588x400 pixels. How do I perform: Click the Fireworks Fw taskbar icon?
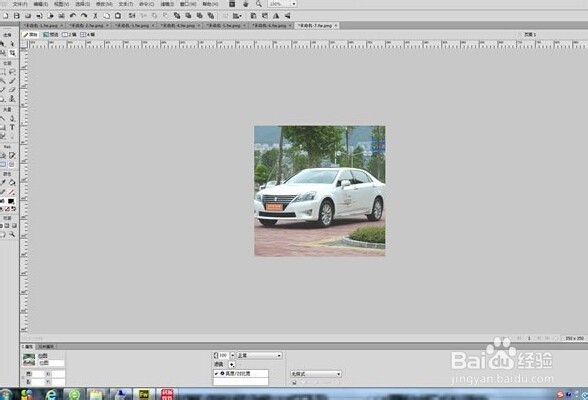point(144,394)
